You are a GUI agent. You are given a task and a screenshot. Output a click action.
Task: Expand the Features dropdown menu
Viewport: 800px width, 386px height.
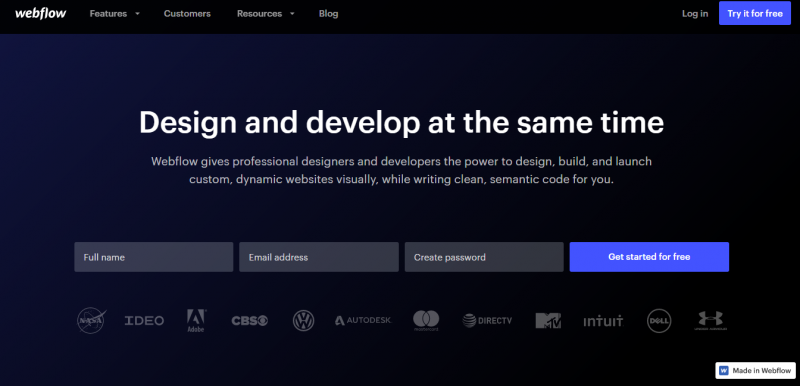[x=114, y=14]
